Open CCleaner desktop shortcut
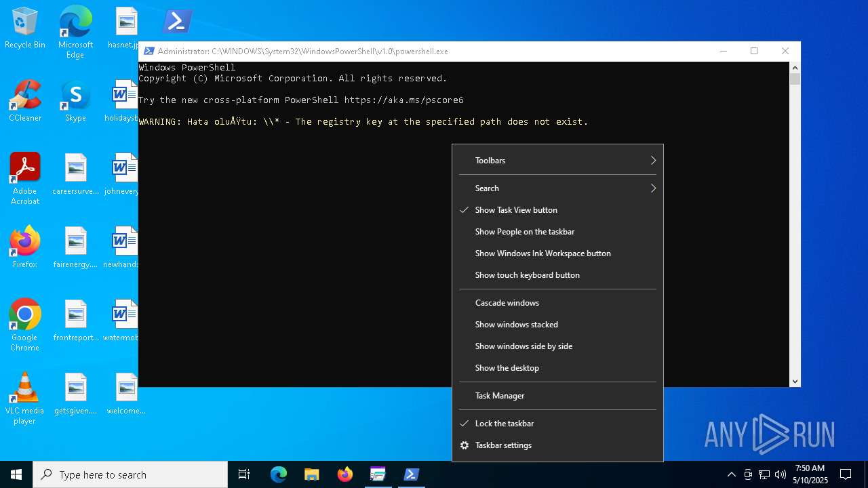Image resolution: width=868 pixels, height=488 pixels. coord(25,102)
